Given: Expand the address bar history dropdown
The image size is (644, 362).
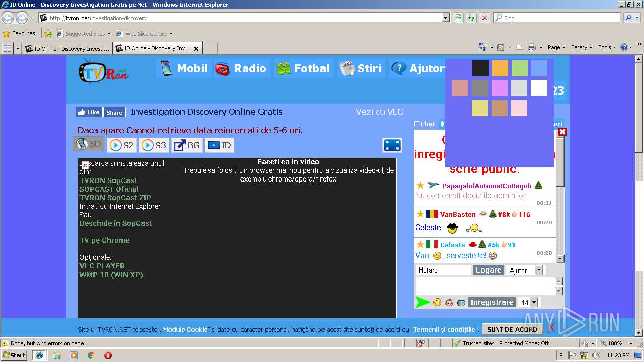Looking at the screenshot, I should tap(445, 18).
